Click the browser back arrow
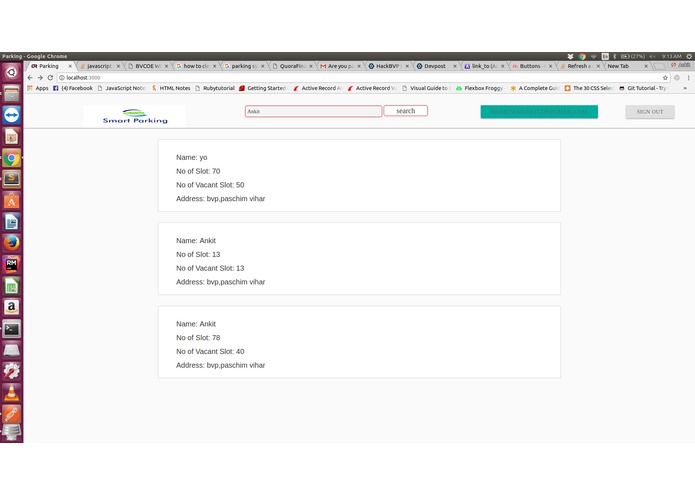 30,78
